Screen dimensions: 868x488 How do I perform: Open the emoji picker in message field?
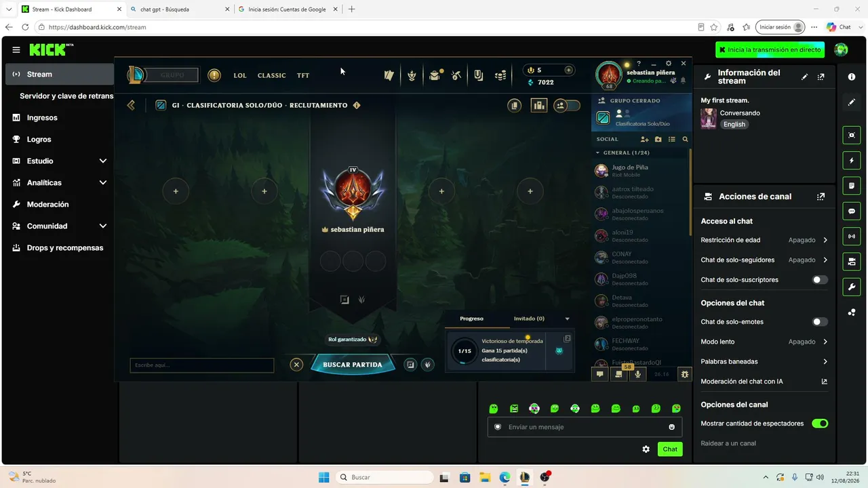pyautogui.click(x=672, y=427)
